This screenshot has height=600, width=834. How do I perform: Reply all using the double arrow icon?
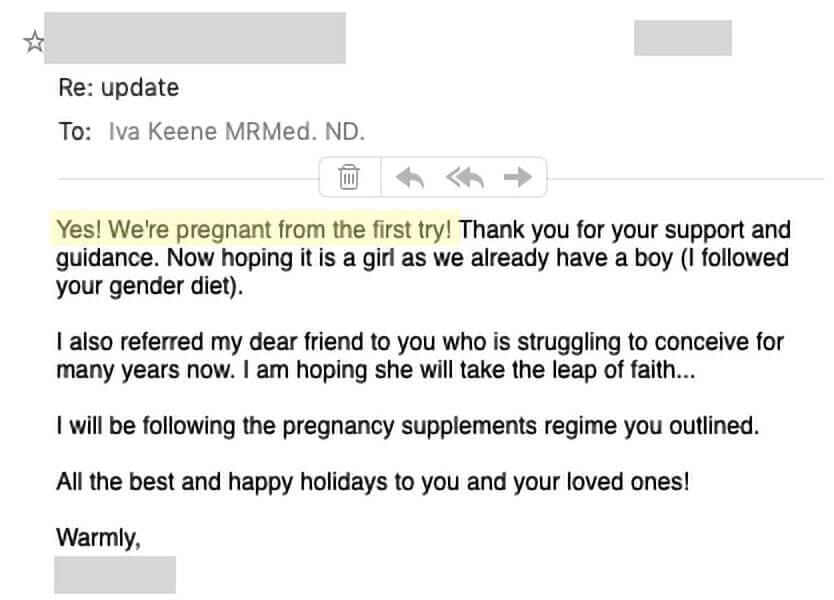[x=465, y=177]
